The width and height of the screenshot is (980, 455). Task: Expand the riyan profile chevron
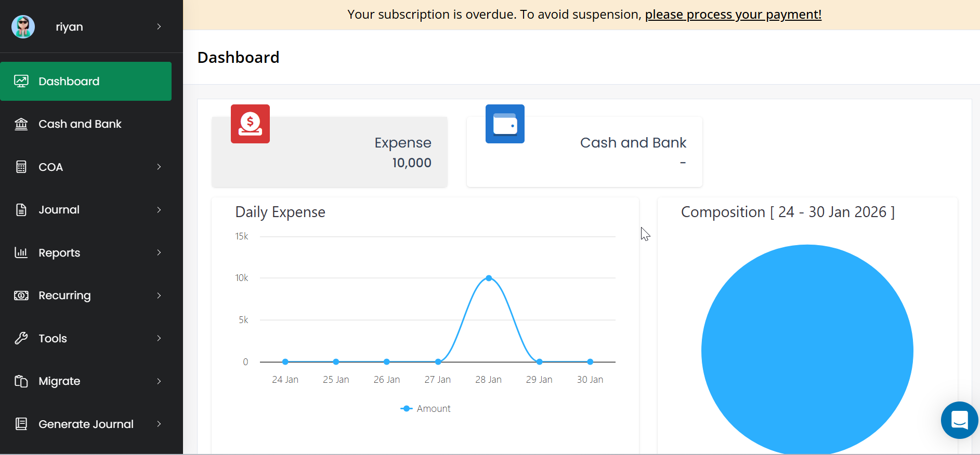(159, 26)
